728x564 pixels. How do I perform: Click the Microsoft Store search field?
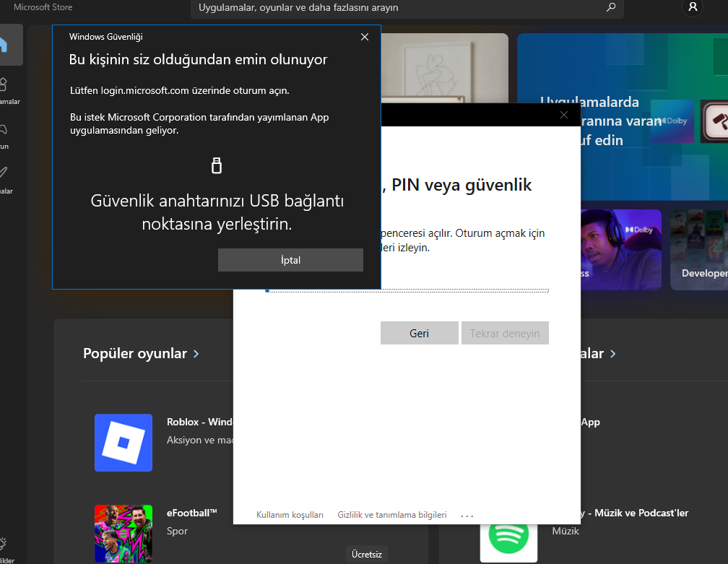point(407,7)
